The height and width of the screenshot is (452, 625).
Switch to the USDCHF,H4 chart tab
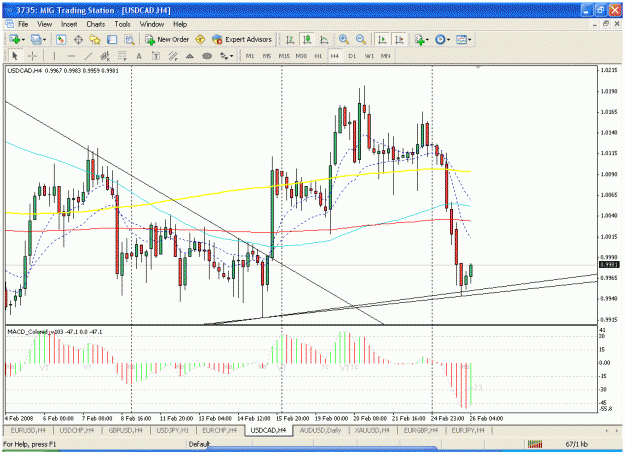tap(77, 430)
